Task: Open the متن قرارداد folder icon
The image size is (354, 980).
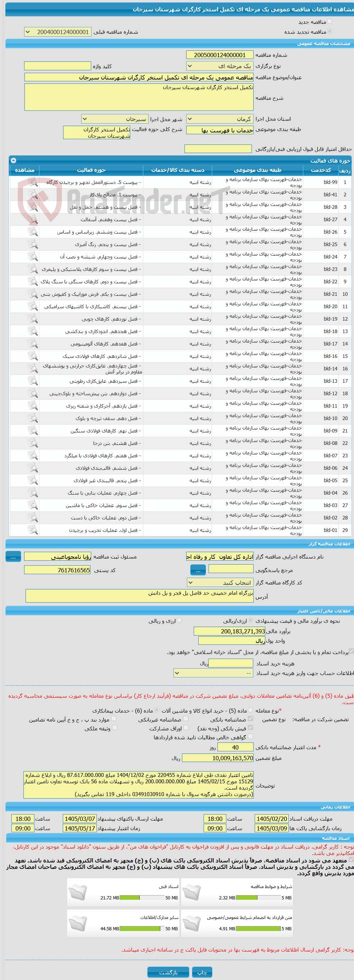Action: coord(191,923)
